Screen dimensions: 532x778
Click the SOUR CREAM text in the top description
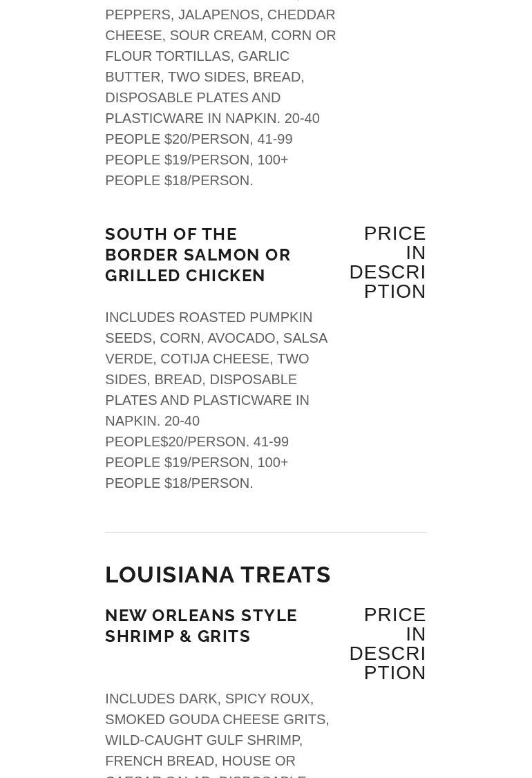(x=216, y=35)
